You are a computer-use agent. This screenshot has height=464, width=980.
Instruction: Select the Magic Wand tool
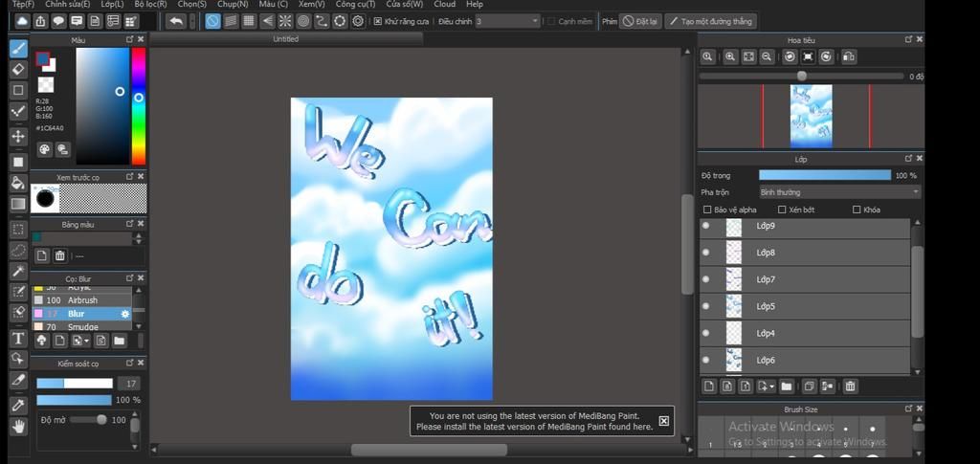pos(18,272)
